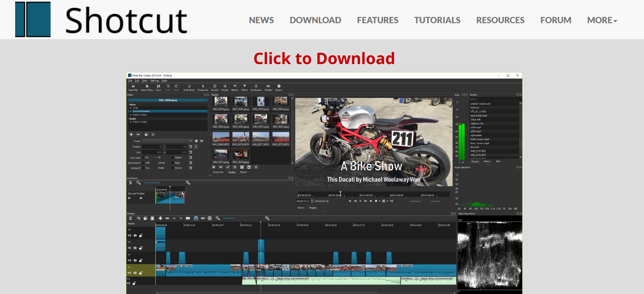Open the View menu in Shotcut
The height and width of the screenshot is (294, 644).
point(145,81)
